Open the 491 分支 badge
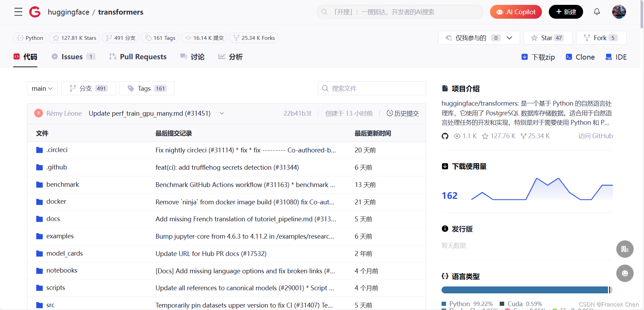 click(120, 38)
